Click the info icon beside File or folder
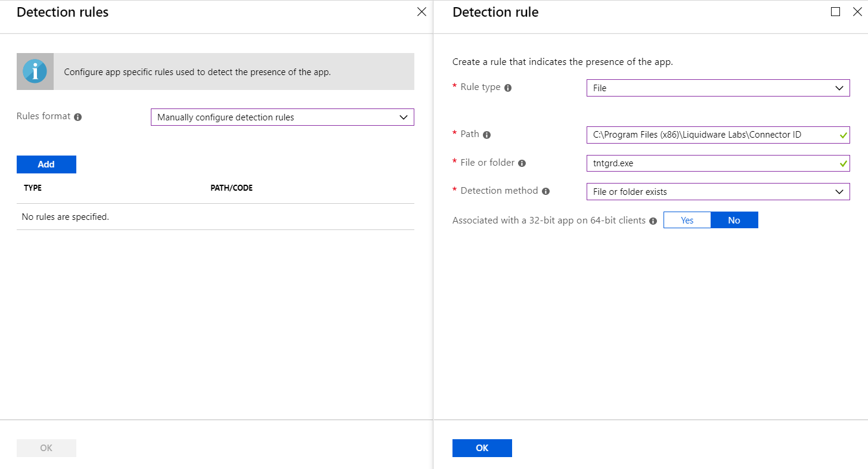The width and height of the screenshot is (868, 469). tap(522, 163)
